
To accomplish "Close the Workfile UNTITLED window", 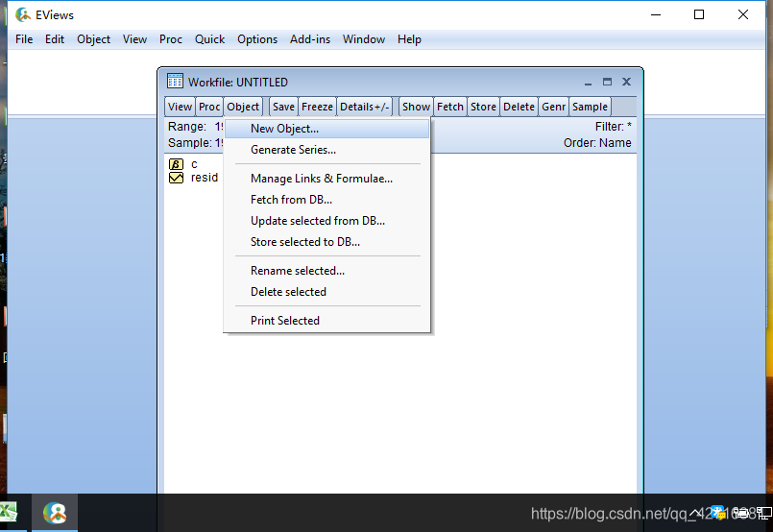I will (x=626, y=82).
